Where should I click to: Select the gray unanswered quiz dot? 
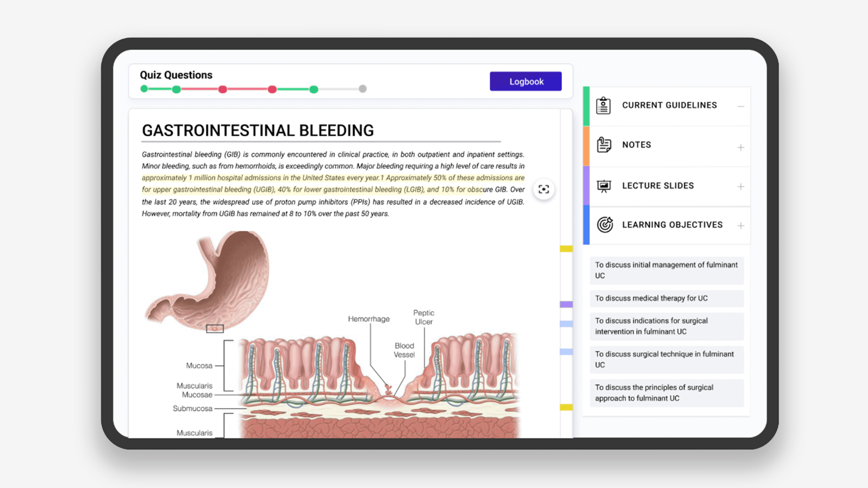coord(362,89)
